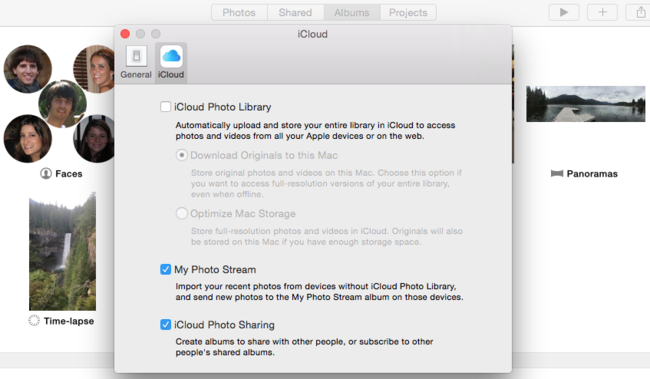Switch to the Photos tab
Viewport: 650px width, 379px height.
coord(239,12)
